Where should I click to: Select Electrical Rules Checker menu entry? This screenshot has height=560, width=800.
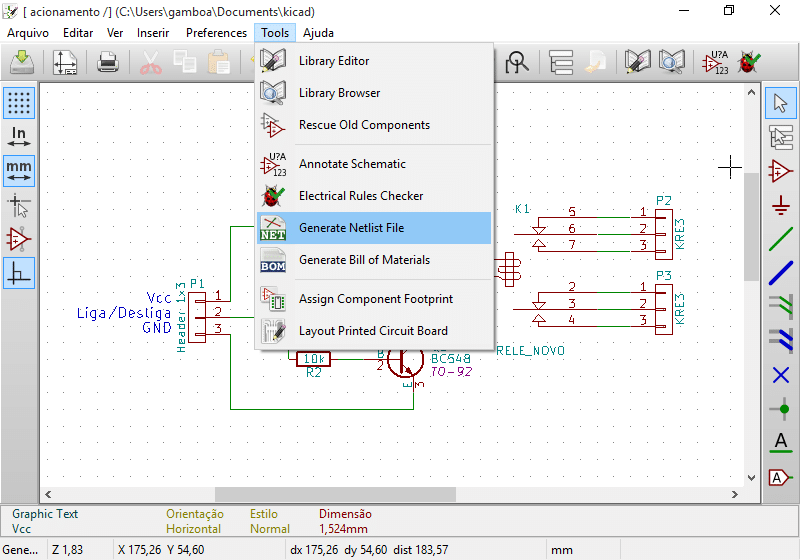pyautogui.click(x=361, y=196)
